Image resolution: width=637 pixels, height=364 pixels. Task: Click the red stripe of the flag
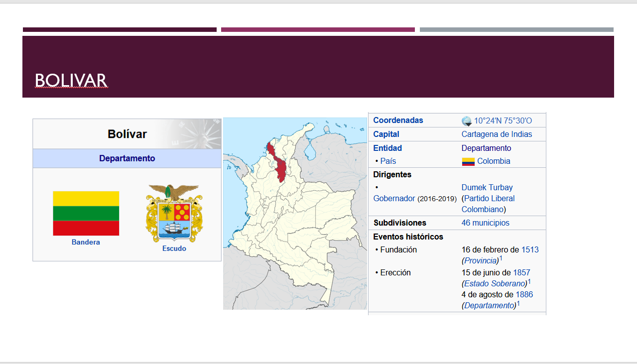(x=86, y=228)
